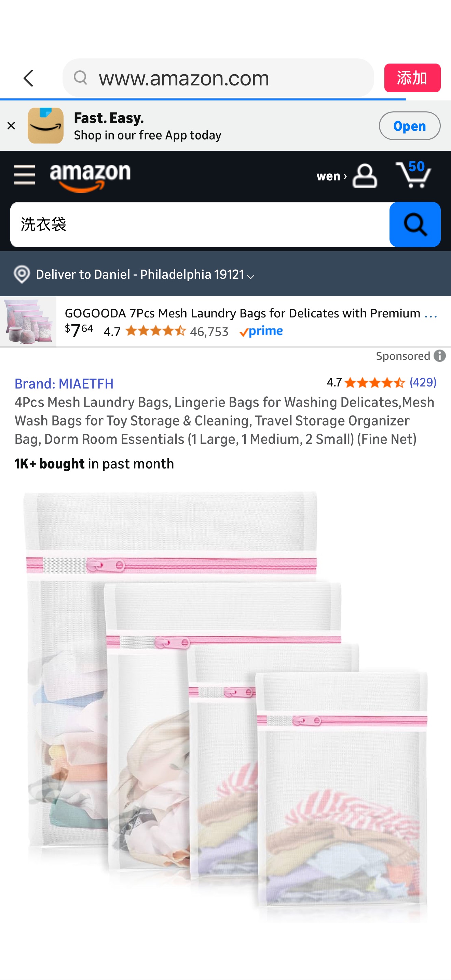451x980 pixels.
Task: Focus the www.amazon.com address bar
Action: click(218, 78)
